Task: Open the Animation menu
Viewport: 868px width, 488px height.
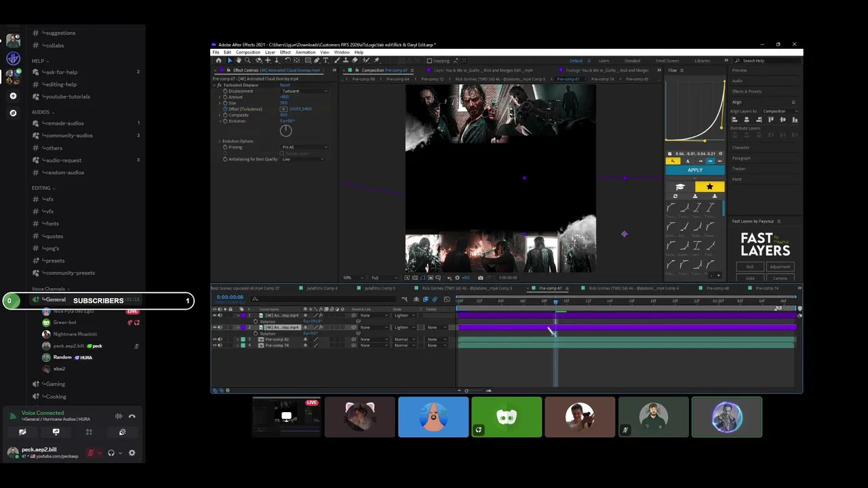Action: pyautogui.click(x=305, y=52)
